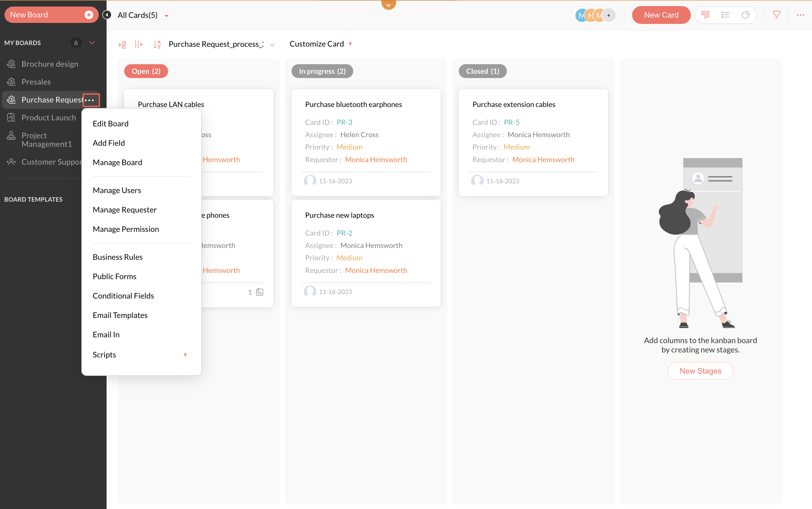
Task: Select Manage Permission from the menu
Action: [126, 229]
